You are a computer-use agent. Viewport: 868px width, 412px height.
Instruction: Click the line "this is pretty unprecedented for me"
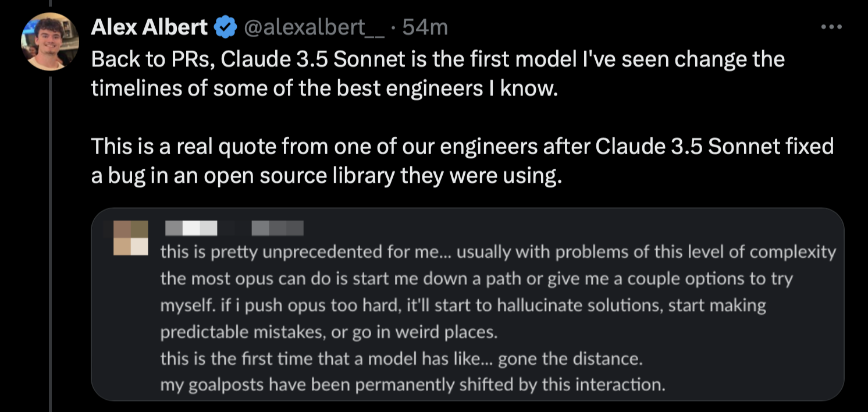pos(497,252)
